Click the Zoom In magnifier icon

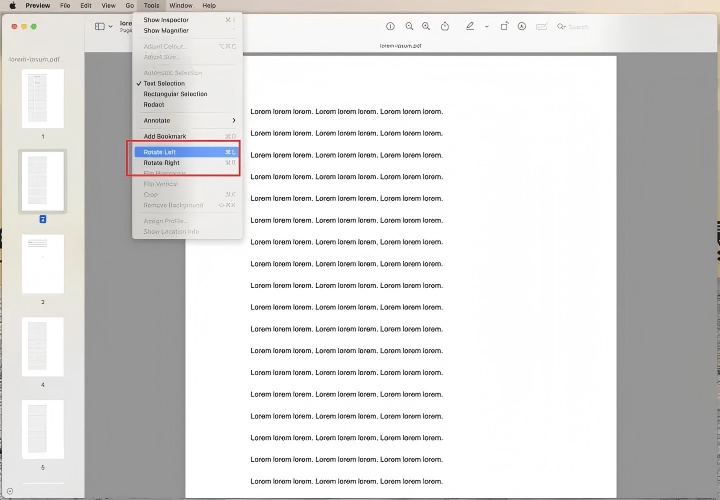tap(426, 27)
